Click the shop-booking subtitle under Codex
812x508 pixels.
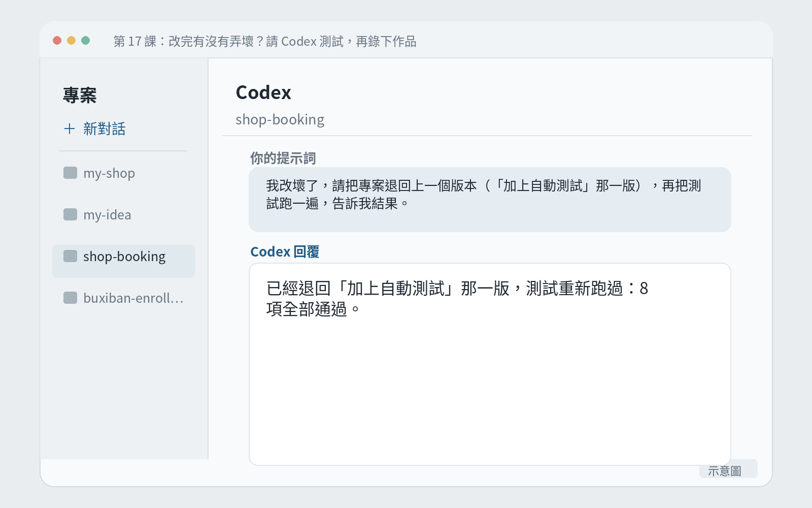coord(280,119)
